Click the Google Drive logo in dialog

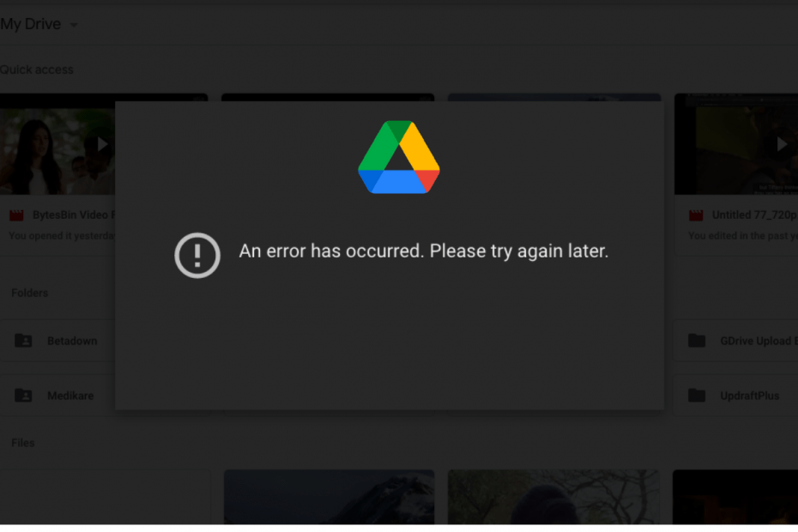click(398, 157)
